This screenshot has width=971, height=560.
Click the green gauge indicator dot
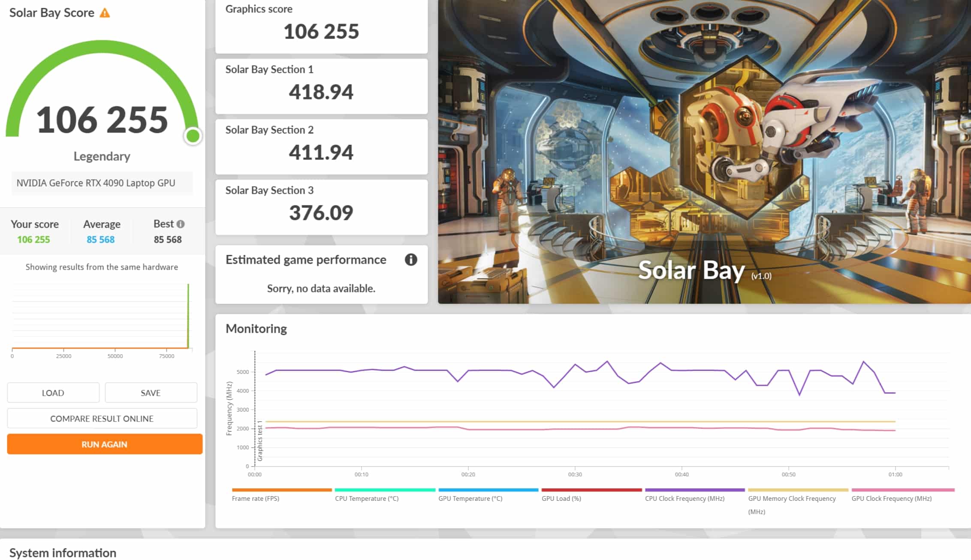pyautogui.click(x=193, y=136)
